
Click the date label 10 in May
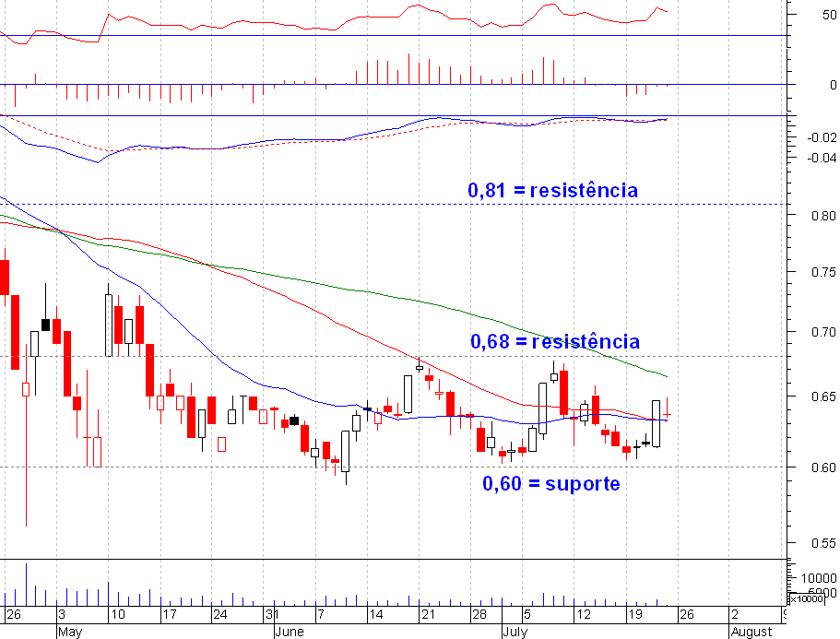(x=118, y=614)
